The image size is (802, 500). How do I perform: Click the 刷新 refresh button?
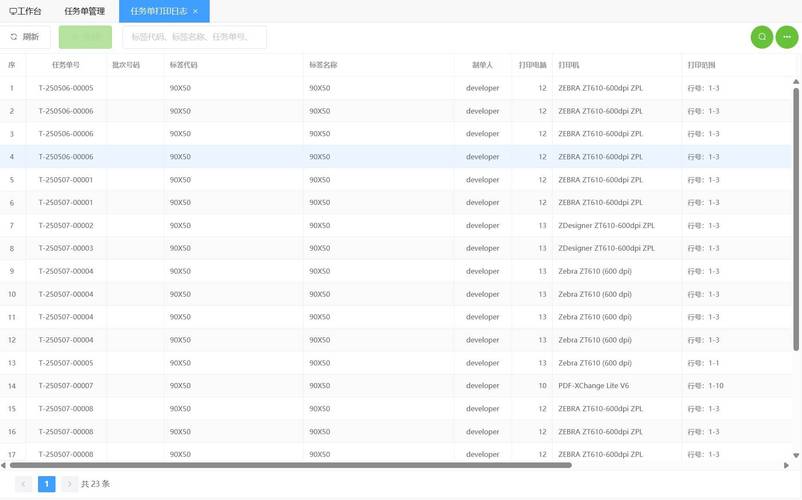[x=25, y=37]
